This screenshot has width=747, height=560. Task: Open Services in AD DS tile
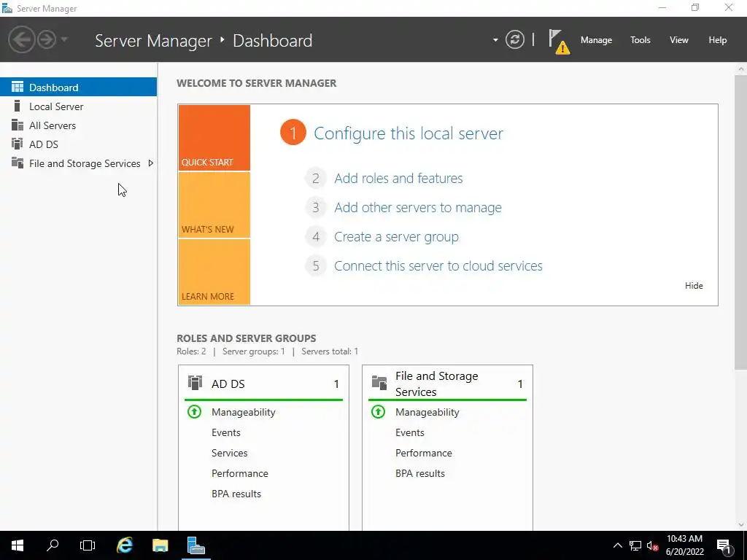pyautogui.click(x=229, y=453)
